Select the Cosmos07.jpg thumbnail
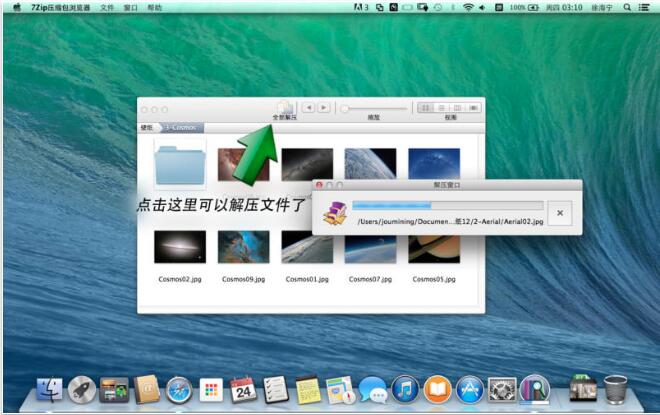Image resolution: width=660 pixels, height=415 pixels. click(x=370, y=249)
